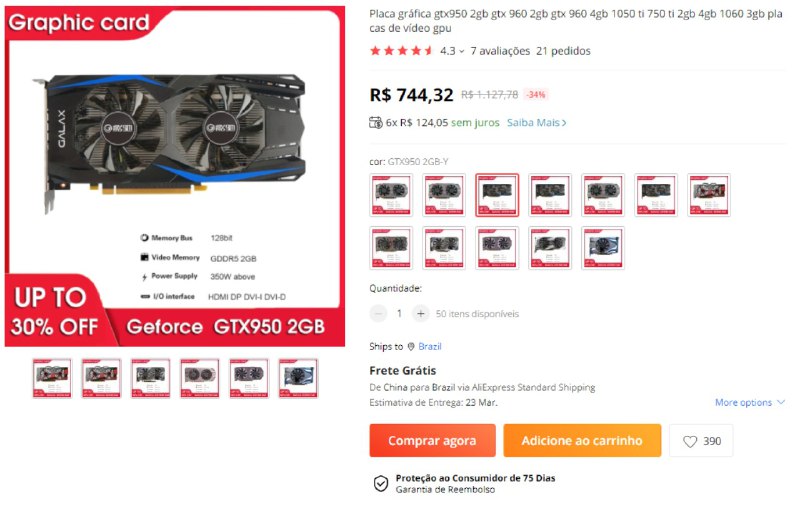This screenshot has height=507, width=800.
Task: Select the last color variant in top row
Action: (709, 195)
